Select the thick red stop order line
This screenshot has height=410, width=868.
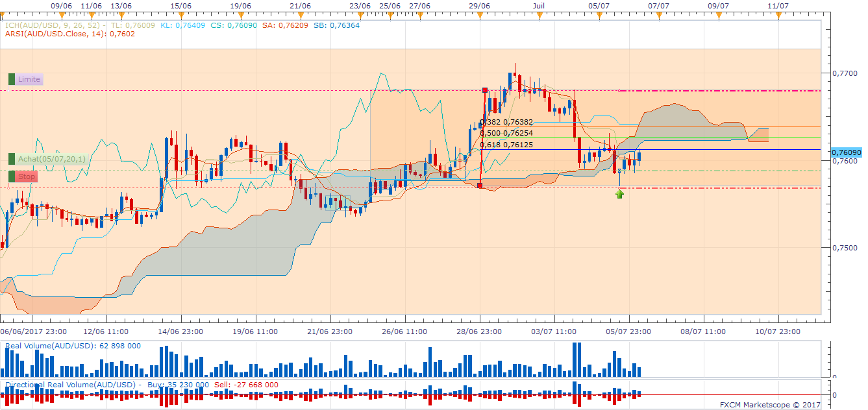click(719, 188)
